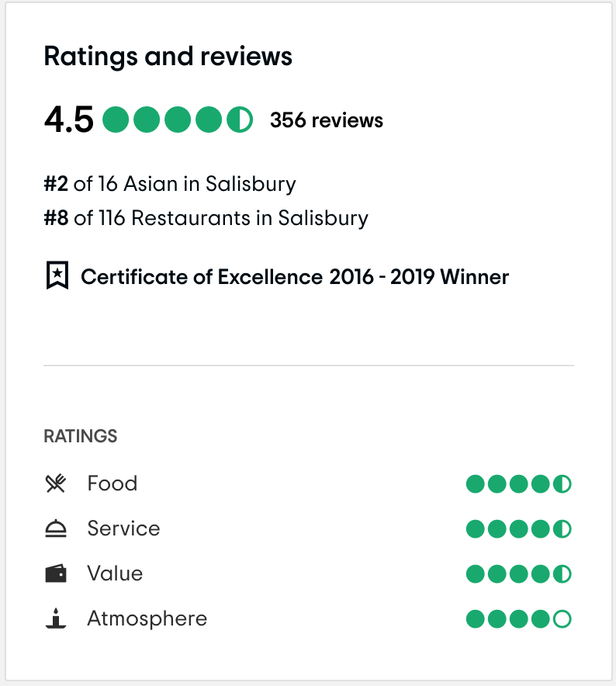This screenshot has height=686, width=616.
Task: Click the Food fork and knife icon
Action: click(56, 484)
